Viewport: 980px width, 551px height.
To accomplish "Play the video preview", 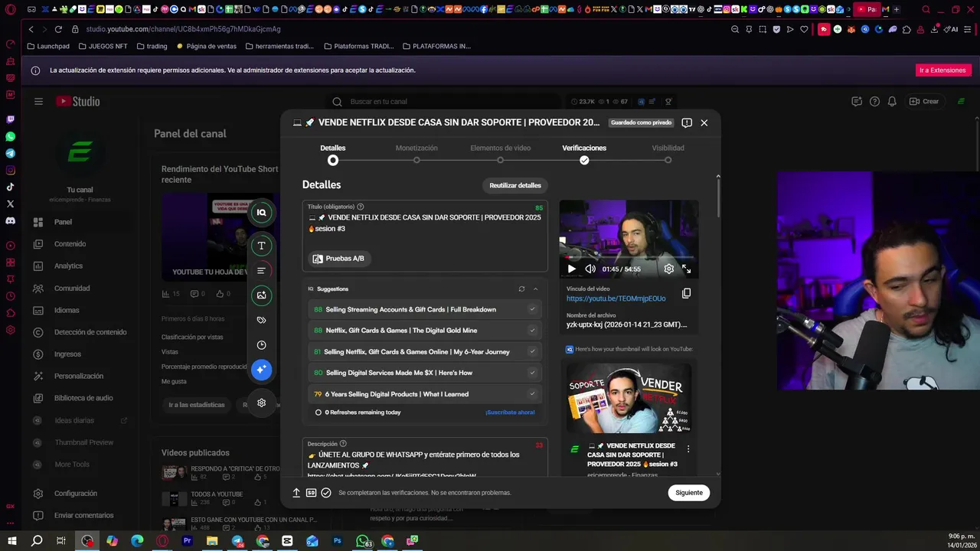I will coord(571,269).
